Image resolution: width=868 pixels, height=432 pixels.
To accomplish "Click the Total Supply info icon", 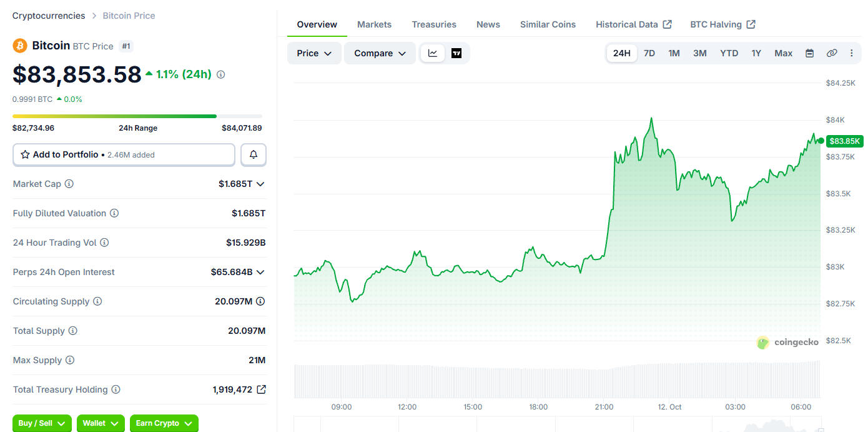I will click(x=72, y=331).
